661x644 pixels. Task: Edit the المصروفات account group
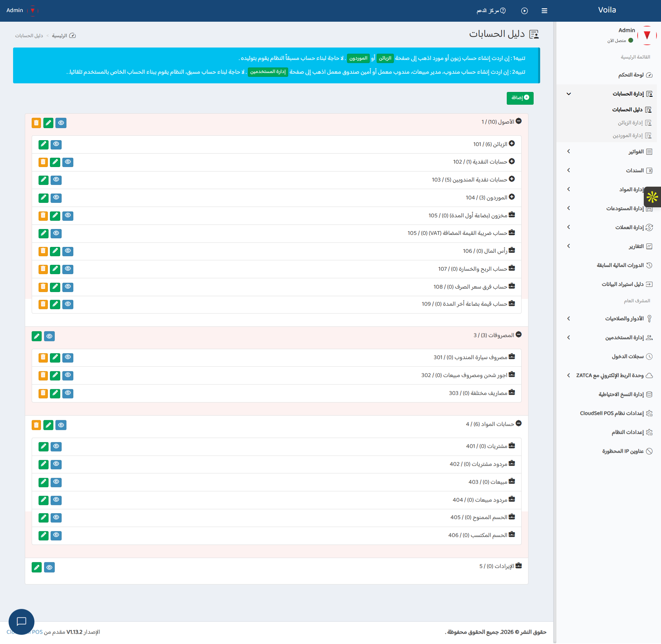point(36,336)
